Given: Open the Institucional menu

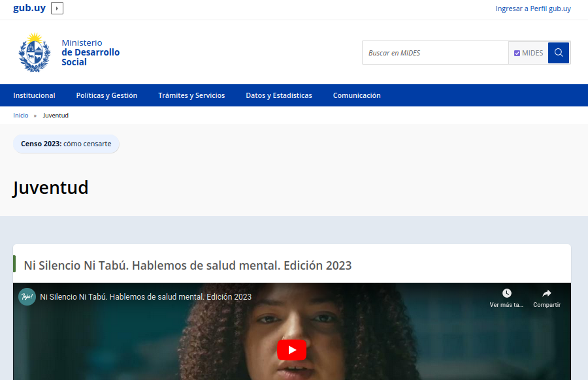Looking at the screenshot, I should pos(34,95).
